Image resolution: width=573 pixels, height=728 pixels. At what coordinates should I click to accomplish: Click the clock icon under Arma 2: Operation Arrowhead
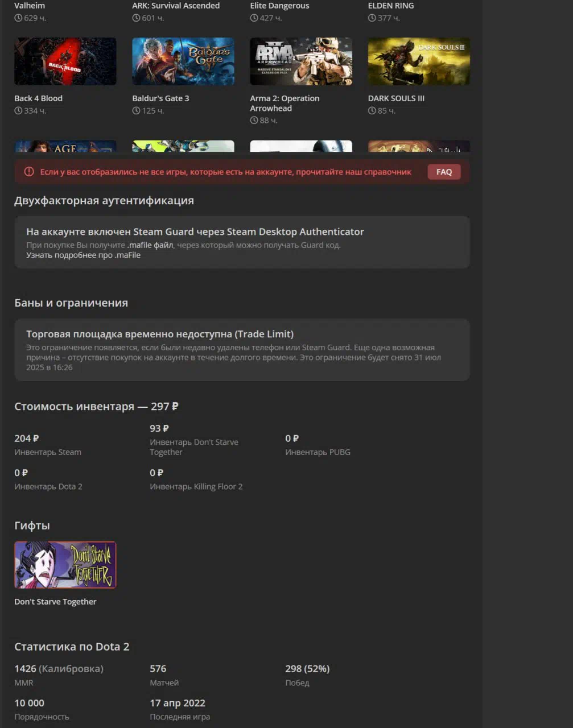(254, 121)
